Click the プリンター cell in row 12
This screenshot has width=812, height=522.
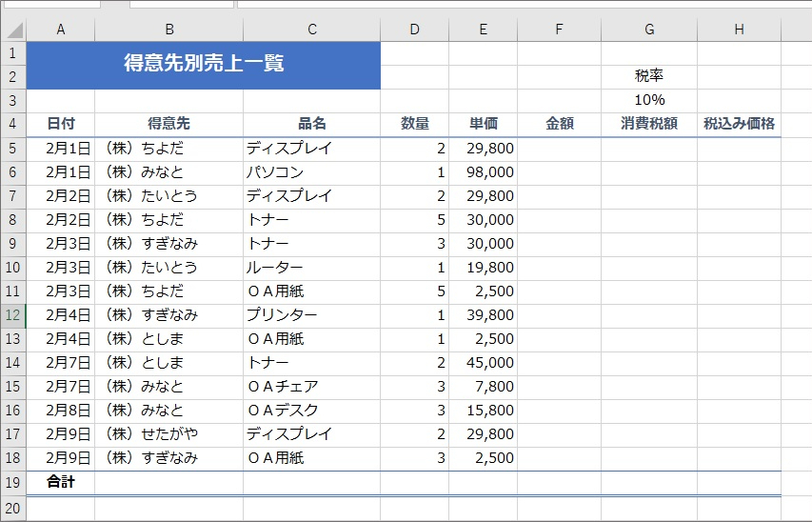coord(311,315)
